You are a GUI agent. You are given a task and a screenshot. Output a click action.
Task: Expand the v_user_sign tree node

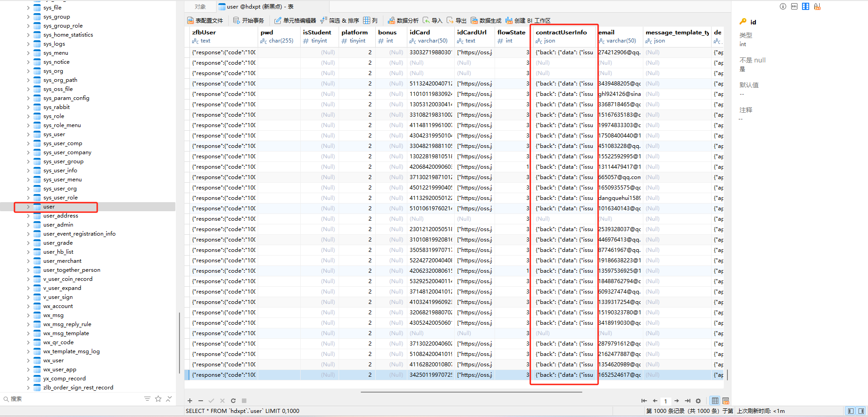pyautogui.click(x=28, y=297)
